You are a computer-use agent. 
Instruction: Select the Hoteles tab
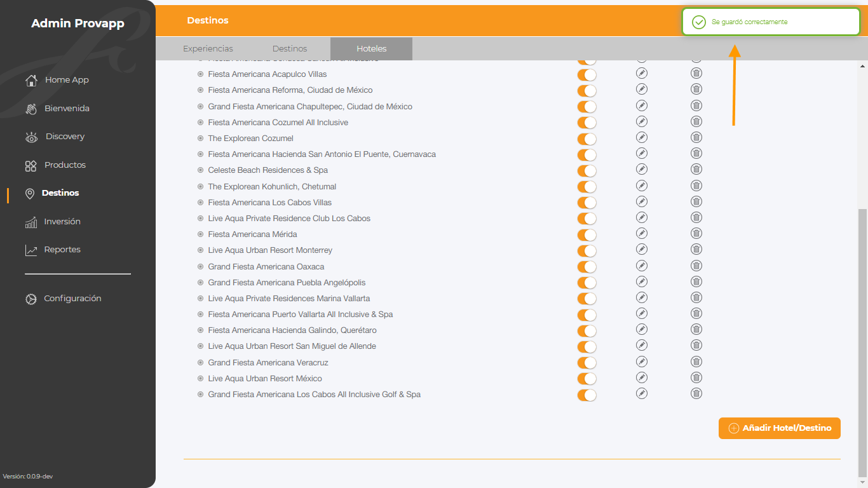[371, 49]
